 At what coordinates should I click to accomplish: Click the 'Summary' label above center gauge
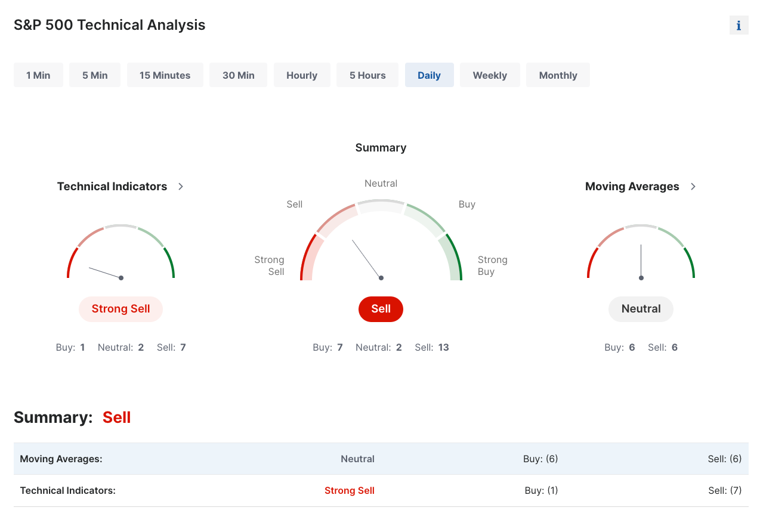(x=381, y=148)
